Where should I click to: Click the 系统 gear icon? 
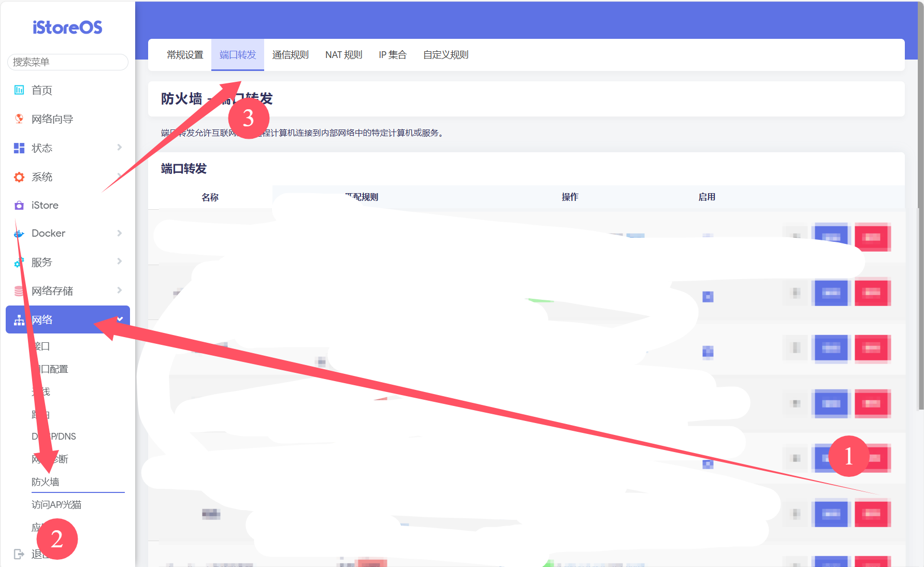click(19, 177)
